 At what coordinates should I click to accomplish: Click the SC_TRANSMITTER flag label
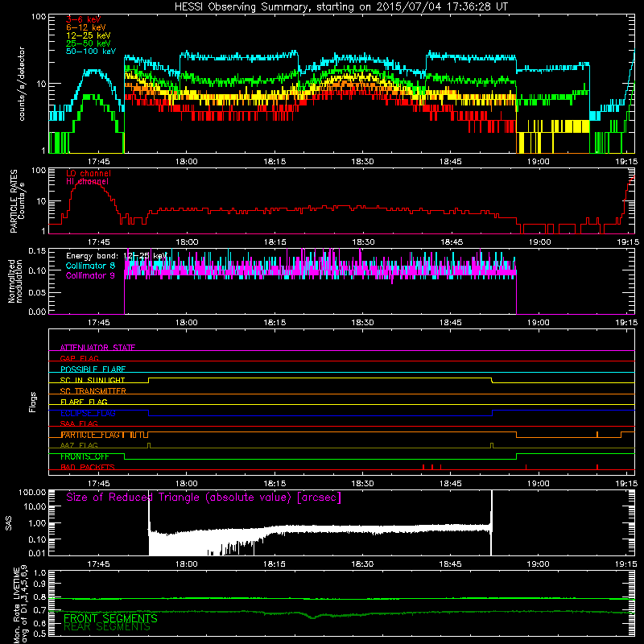pos(93,391)
